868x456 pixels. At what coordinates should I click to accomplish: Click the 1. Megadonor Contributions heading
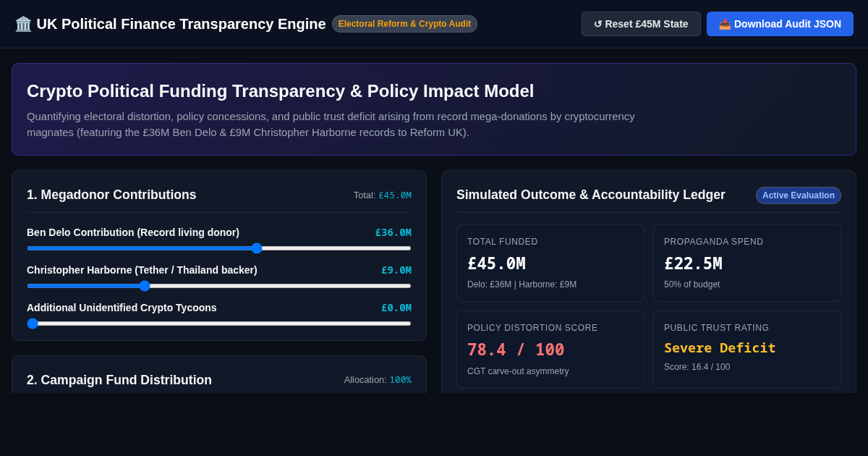pos(111,195)
